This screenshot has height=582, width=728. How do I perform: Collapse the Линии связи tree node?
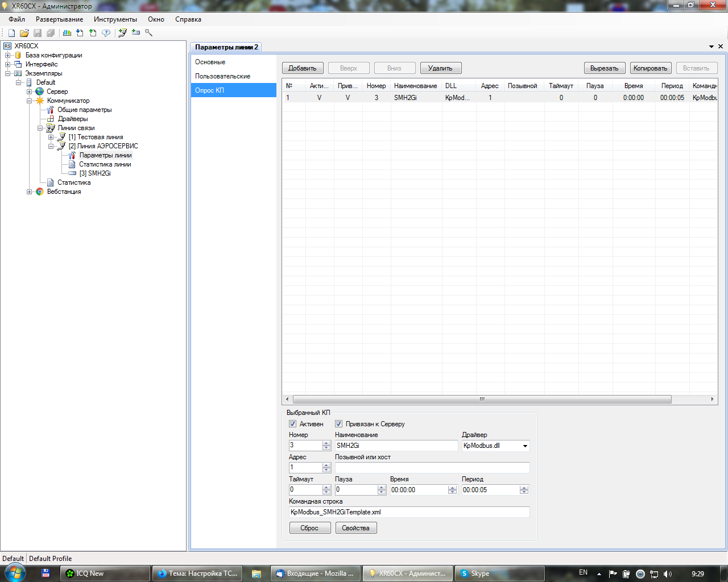click(x=40, y=128)
